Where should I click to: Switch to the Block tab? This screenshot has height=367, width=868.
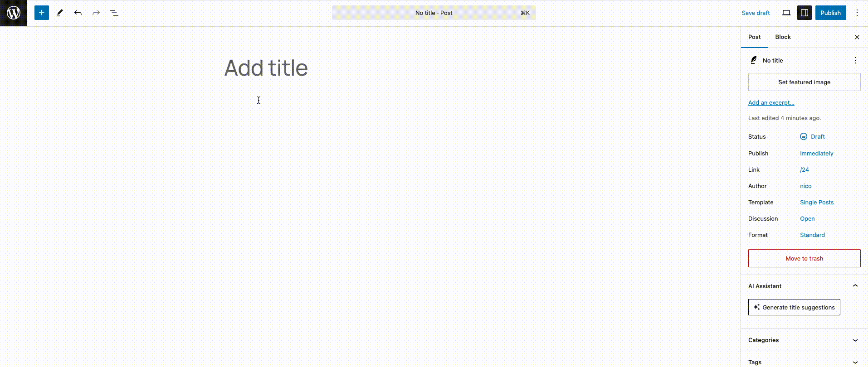pyautogui.click(x=783, y=37)
